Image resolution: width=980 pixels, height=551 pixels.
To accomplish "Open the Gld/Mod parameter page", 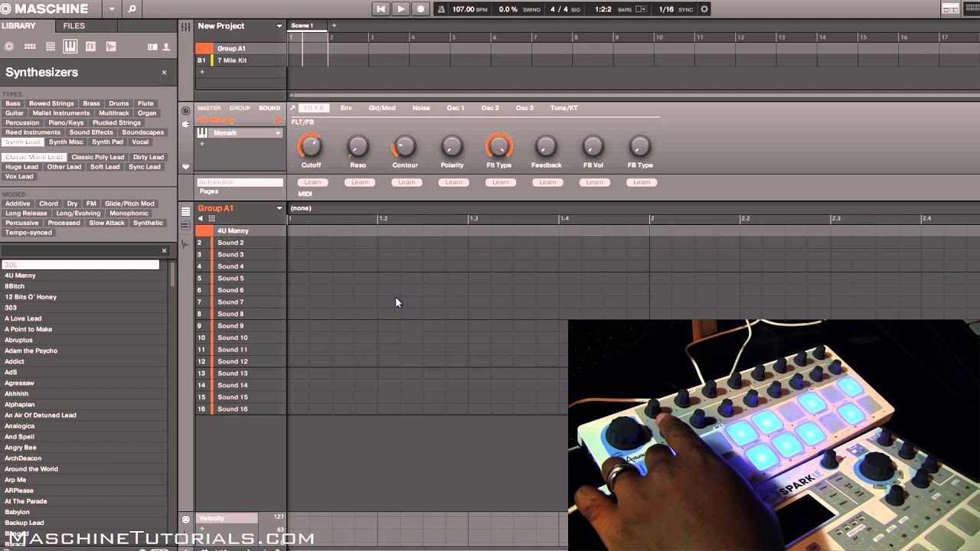I will [x=382, y=108].
